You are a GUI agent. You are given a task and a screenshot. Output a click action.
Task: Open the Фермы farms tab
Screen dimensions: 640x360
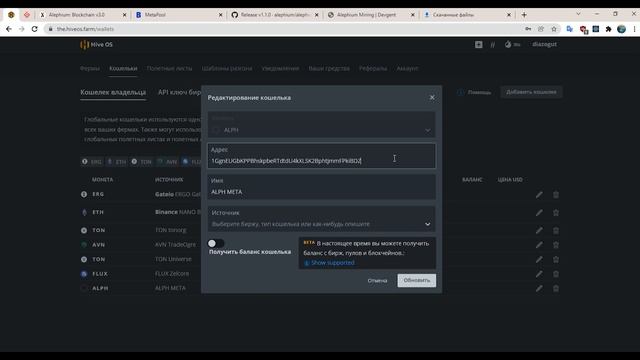tap(90, 69)
